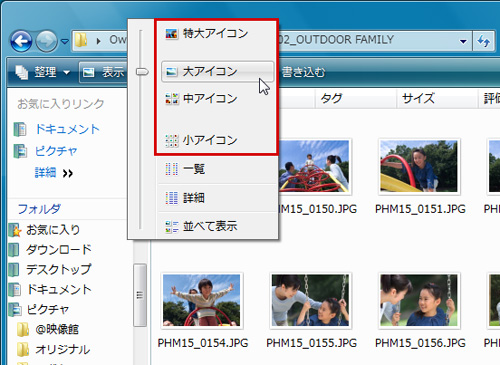Select thumbnail PHM15_0150.JPG
Screen dimensions: 500x365
click(x=314, y=167)
